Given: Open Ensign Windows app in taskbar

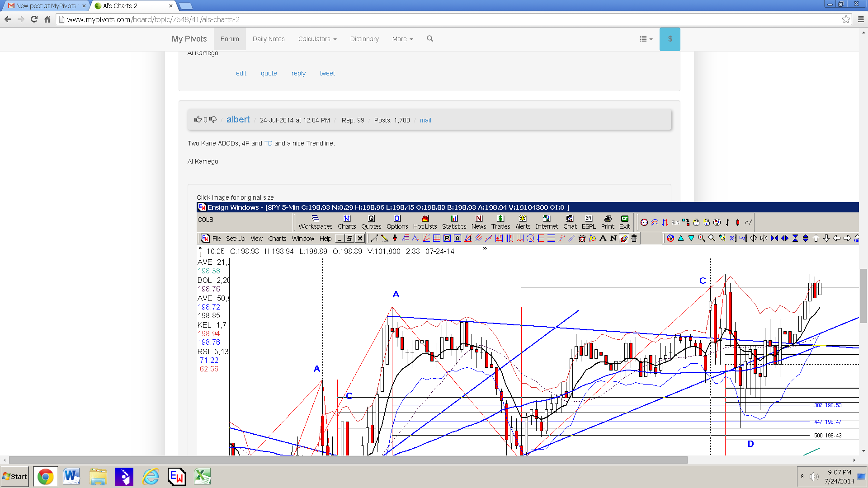Looking at the screenshot, I should 176,476.
